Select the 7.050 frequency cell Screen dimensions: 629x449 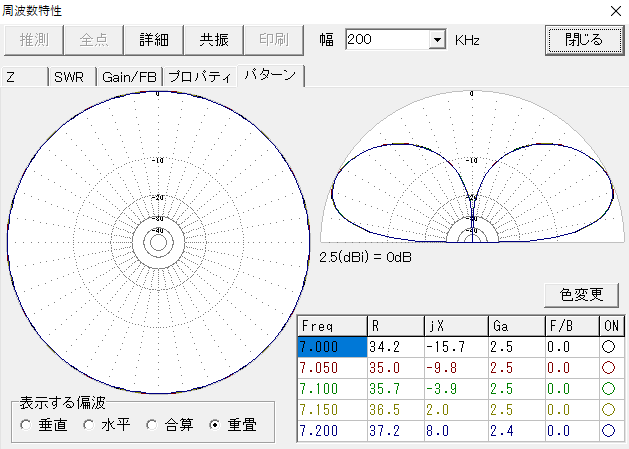(332, 368)
